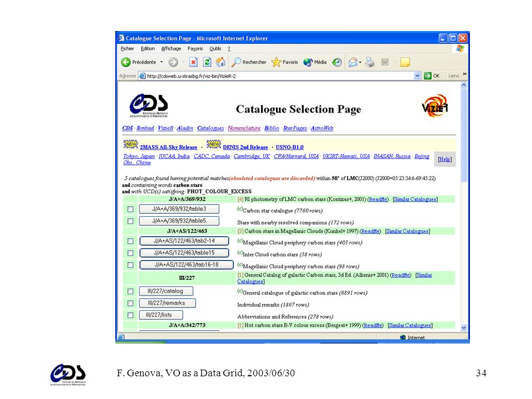Viewport: 532px width, 399px height.
Task: Open the USNO-B1.0 link
Action: tap(289, 147)
